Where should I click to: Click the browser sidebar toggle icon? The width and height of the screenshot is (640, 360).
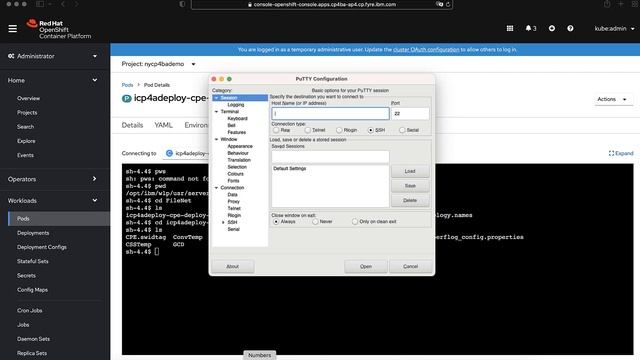point(40,4)
